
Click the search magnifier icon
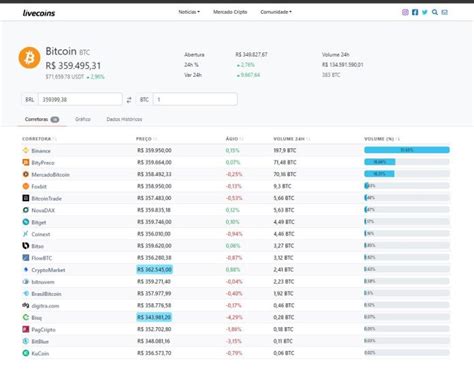[x=435, y=12]
